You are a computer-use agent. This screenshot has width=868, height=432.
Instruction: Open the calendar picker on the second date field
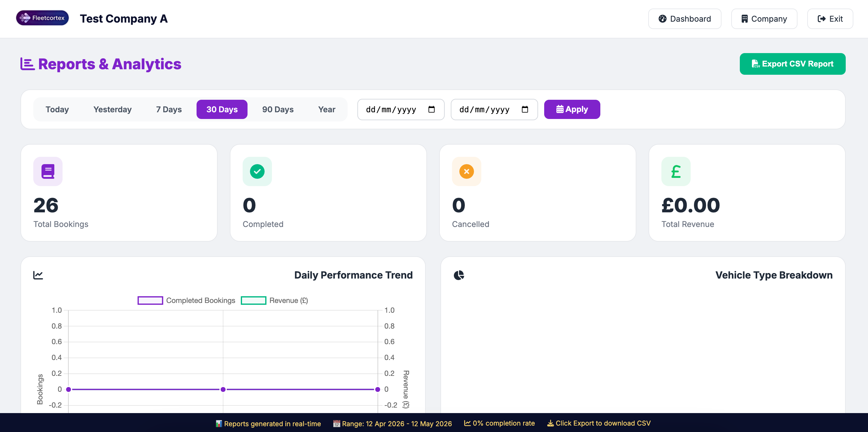click(x=525, y=110)
